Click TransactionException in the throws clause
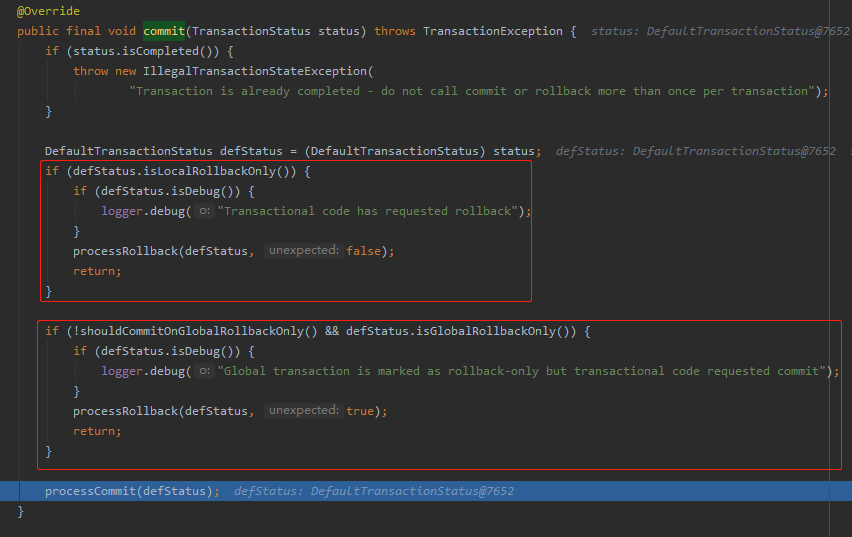 click(x=493, y=31)
